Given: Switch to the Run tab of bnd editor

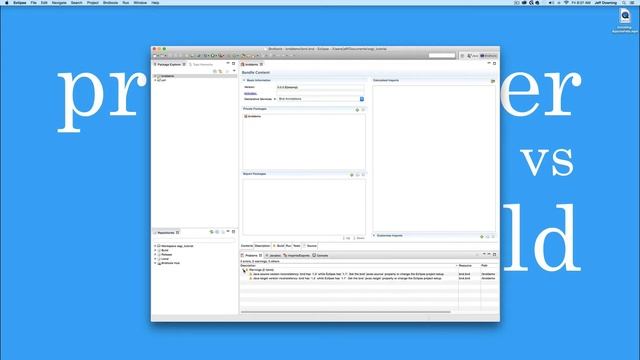Looking at the screenshot, I should point(289,246).
